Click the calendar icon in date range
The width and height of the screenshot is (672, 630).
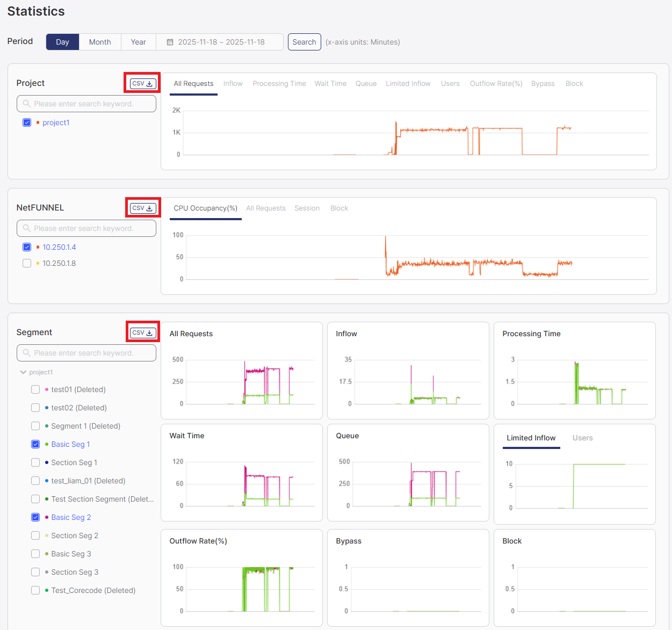(x=170, y=42)
